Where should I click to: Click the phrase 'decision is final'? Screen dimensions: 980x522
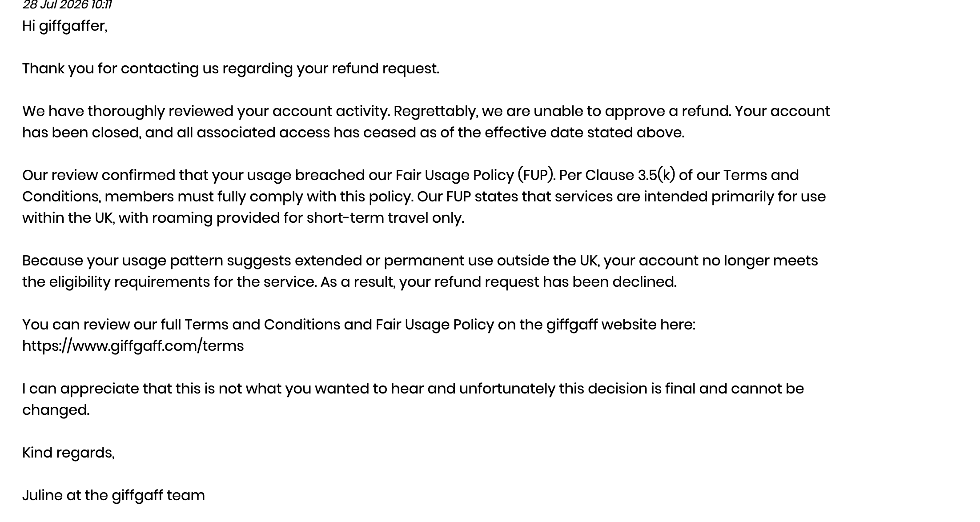pyautogui.click(x=641, y=389)
